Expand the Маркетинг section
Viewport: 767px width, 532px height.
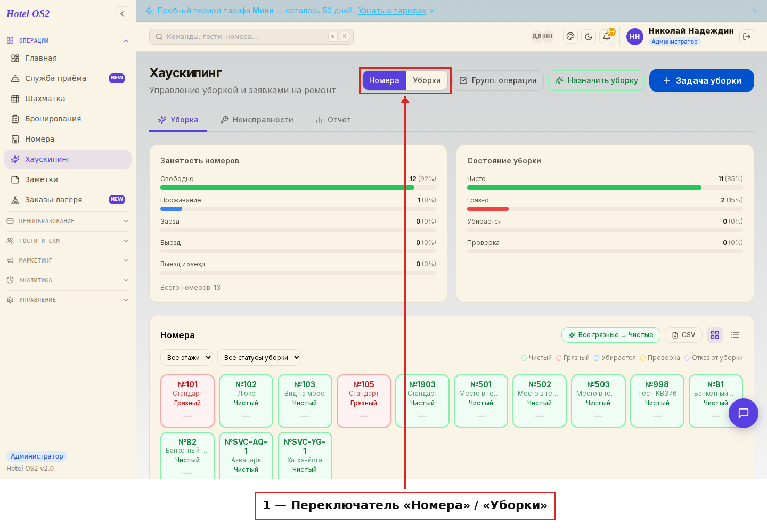(68, 260)
